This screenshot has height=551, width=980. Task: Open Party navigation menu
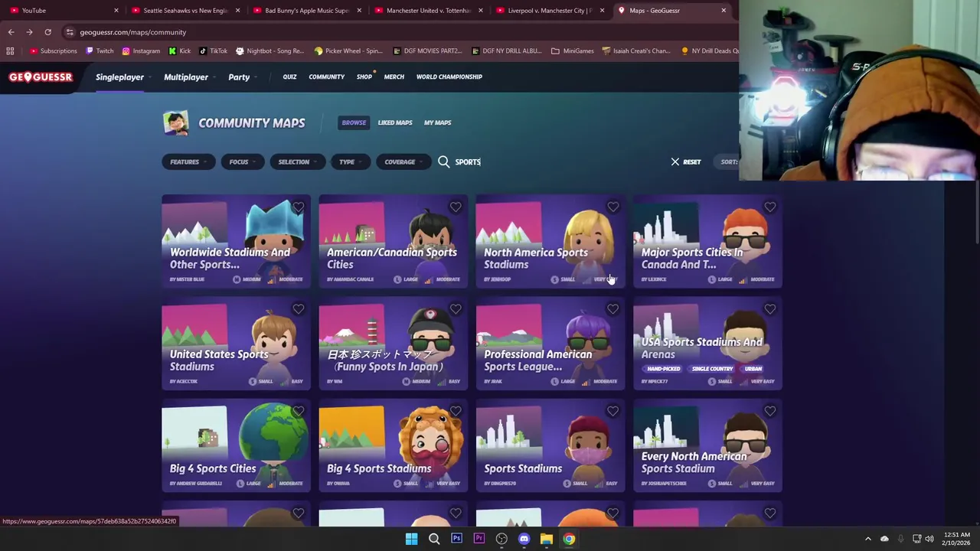(242, 77)
